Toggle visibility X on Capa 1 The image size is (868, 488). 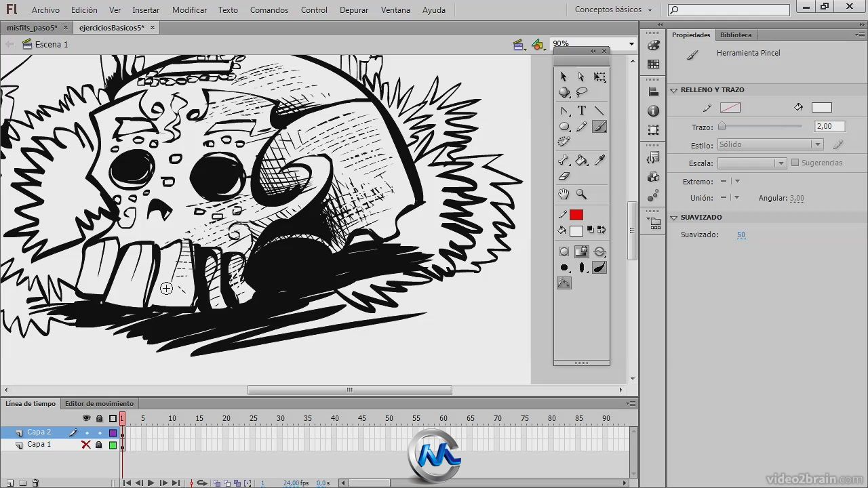coord(86,445)
